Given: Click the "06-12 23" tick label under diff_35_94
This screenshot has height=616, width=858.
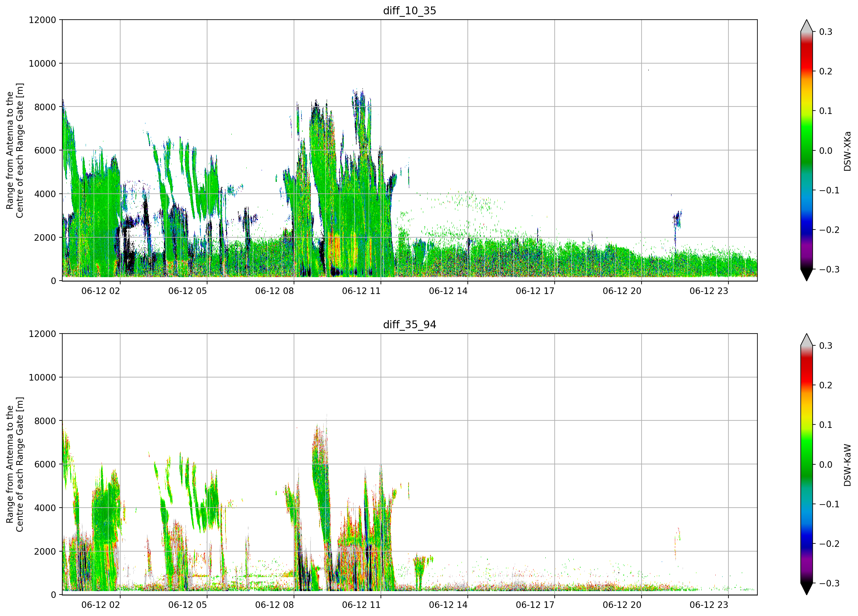Looking at the screenshot, I should click(x=709, y=605).
